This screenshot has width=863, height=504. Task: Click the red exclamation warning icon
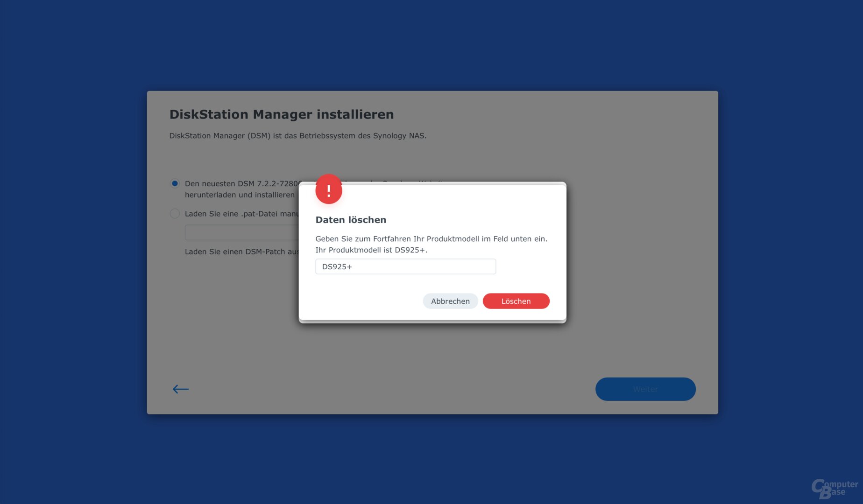point(329,189)
